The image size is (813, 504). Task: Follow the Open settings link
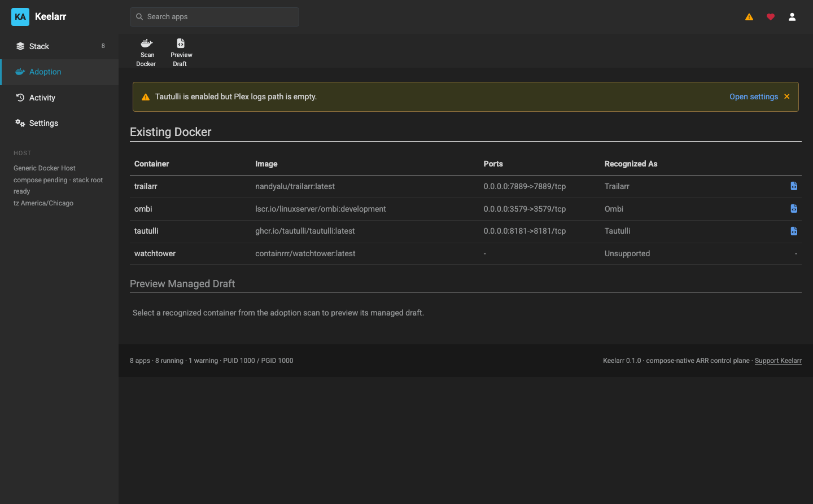(x=754, y=97)
